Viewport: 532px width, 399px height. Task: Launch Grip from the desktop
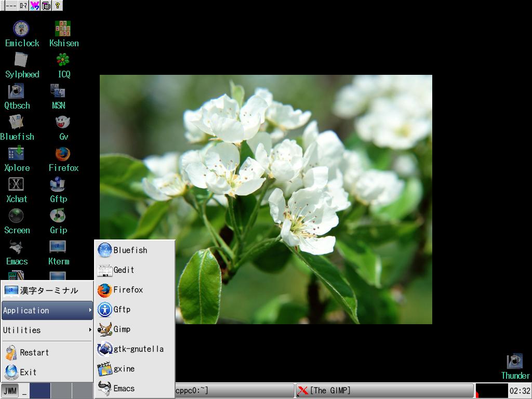(58, 216)
